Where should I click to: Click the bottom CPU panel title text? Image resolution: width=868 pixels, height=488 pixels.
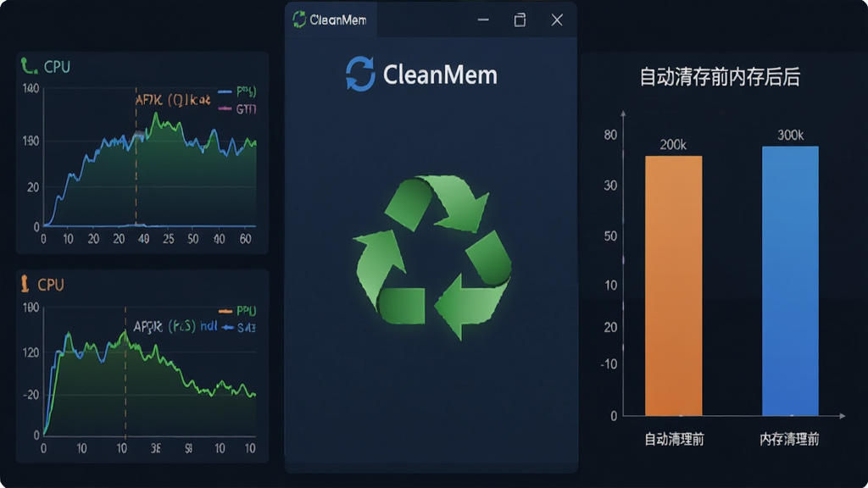tap(50, 285)
